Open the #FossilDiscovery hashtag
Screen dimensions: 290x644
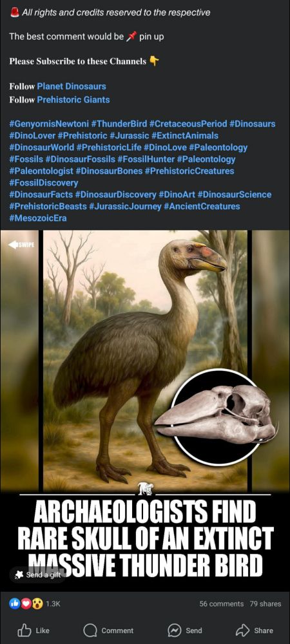tap(44, 182)
